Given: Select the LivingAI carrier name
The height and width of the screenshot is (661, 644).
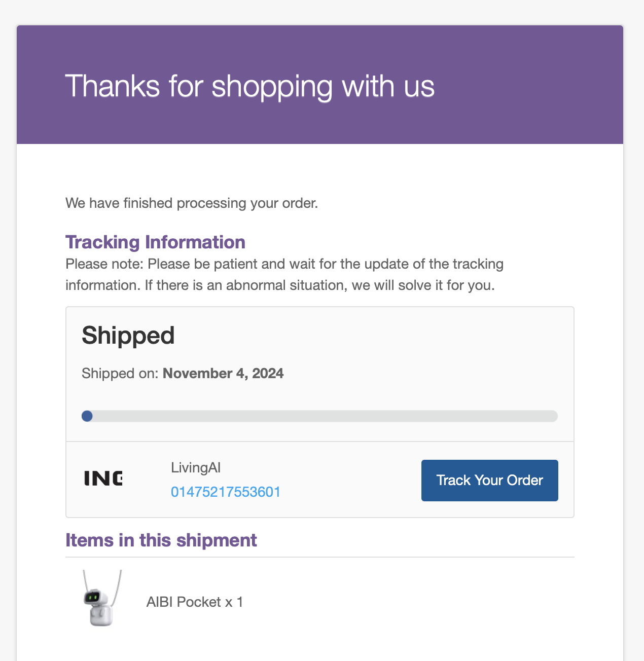Looking at the screenshot, I should pos(196,467).
